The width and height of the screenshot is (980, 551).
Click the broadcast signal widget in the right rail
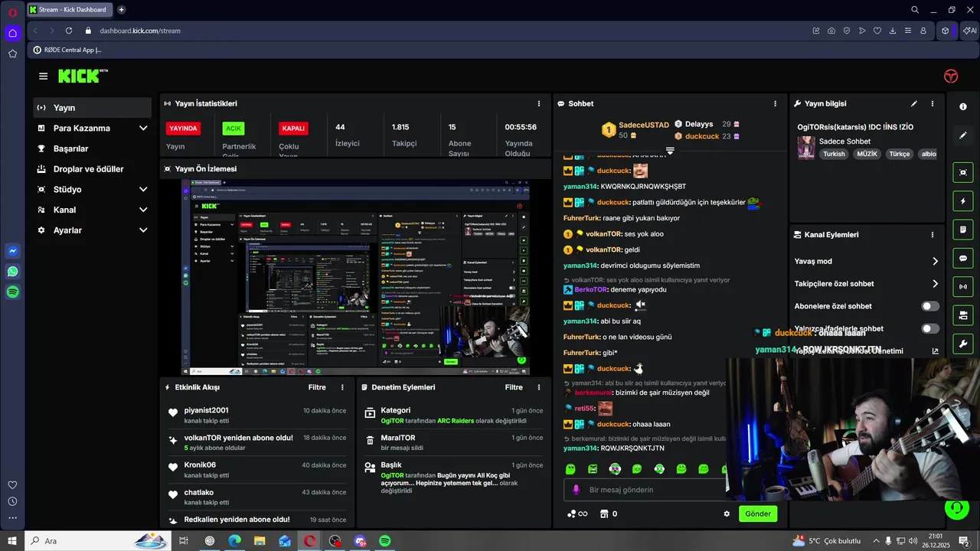coord(963,286)
